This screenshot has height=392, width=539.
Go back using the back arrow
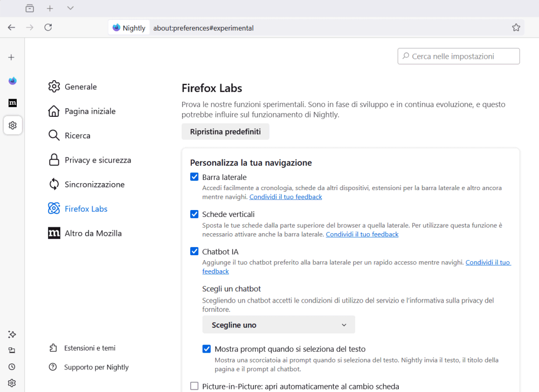11,27
